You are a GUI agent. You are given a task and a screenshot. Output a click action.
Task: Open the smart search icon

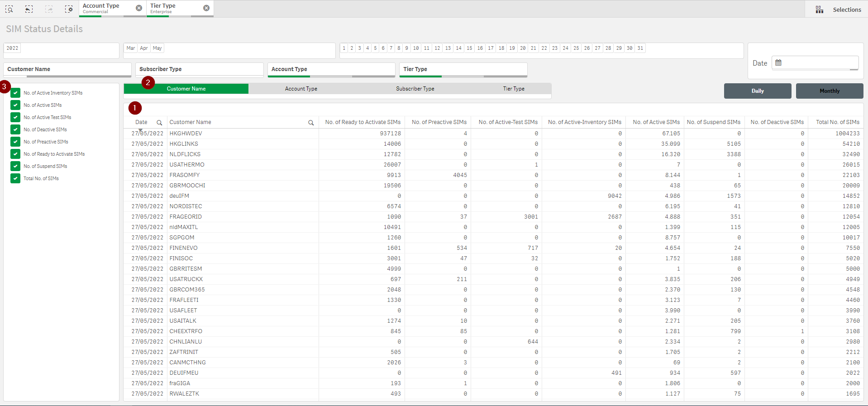point(9,9)
